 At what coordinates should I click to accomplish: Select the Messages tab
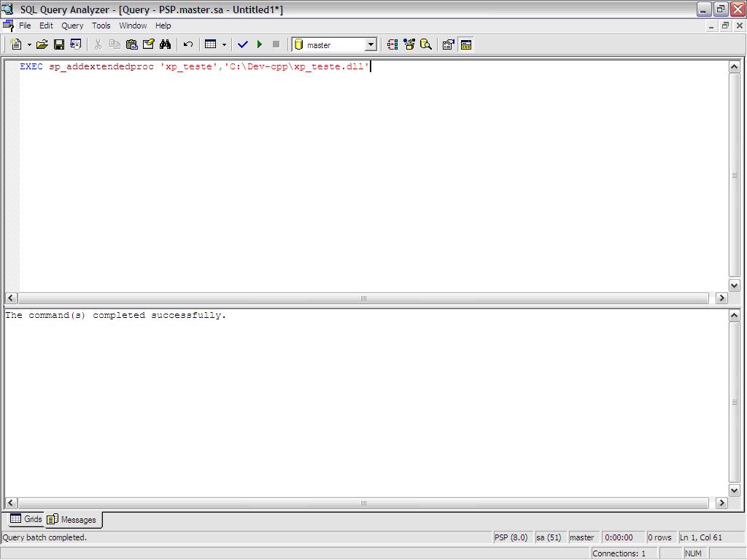72,519
